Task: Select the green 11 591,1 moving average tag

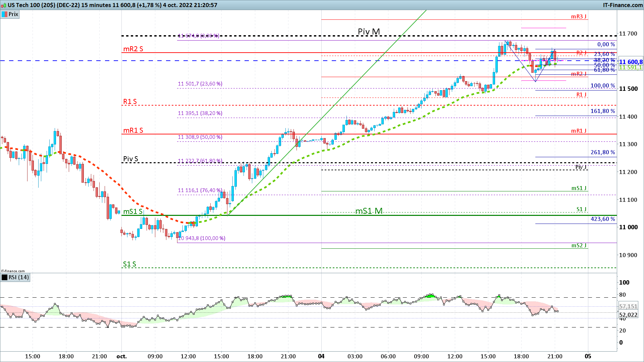Action: tap(631, 68)
